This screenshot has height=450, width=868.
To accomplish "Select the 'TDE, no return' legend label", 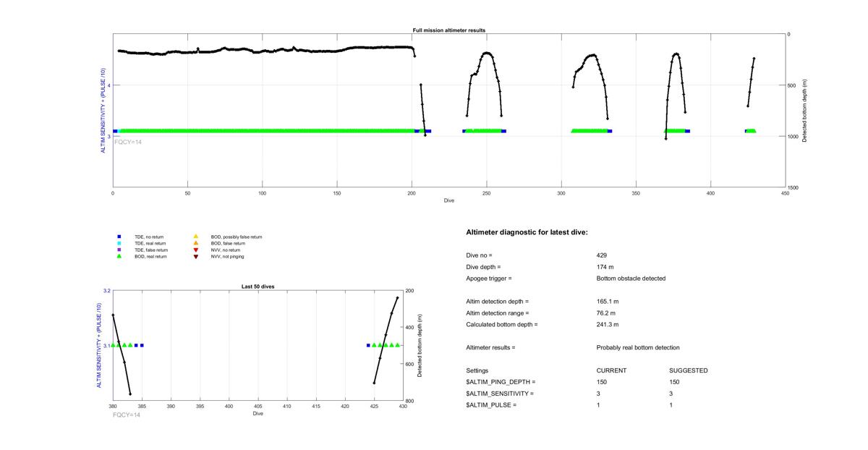I will [x=149, y=237].
